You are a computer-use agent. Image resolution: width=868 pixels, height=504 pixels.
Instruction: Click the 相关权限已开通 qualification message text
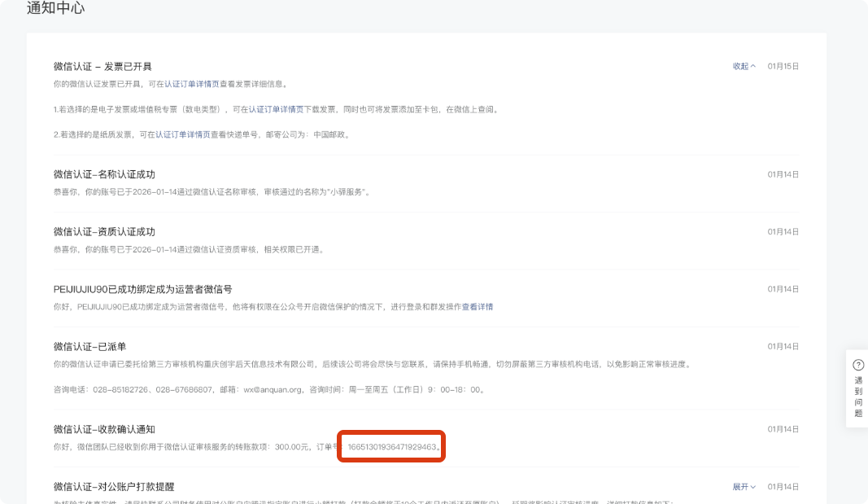click(189, 250)
